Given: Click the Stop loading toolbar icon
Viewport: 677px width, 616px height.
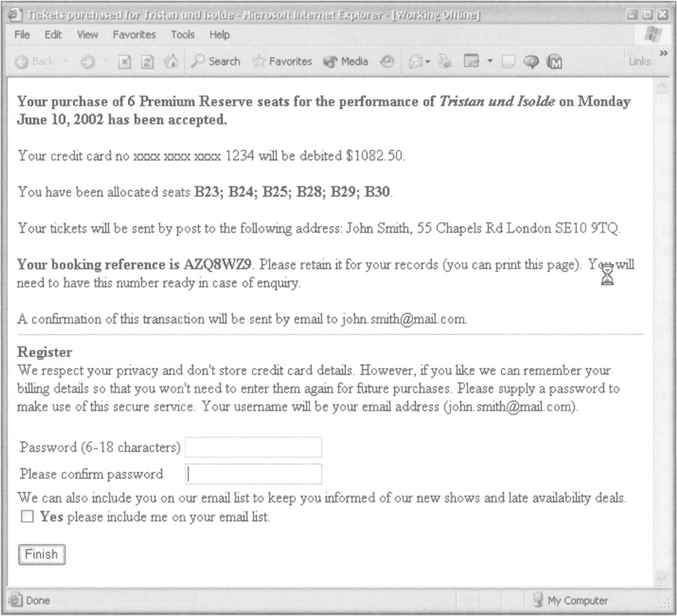Looking at the screenshot, I should tap(125, 62).
